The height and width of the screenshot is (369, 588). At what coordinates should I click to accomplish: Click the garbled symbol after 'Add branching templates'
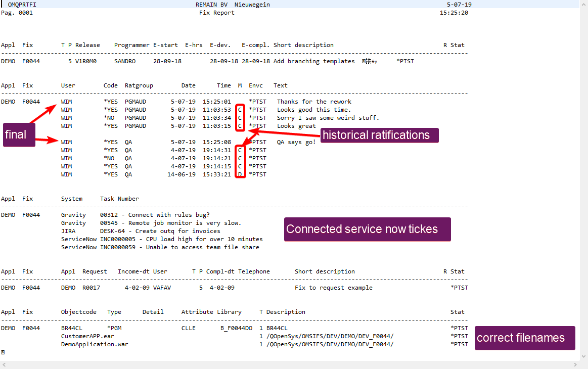pos(370,61)
